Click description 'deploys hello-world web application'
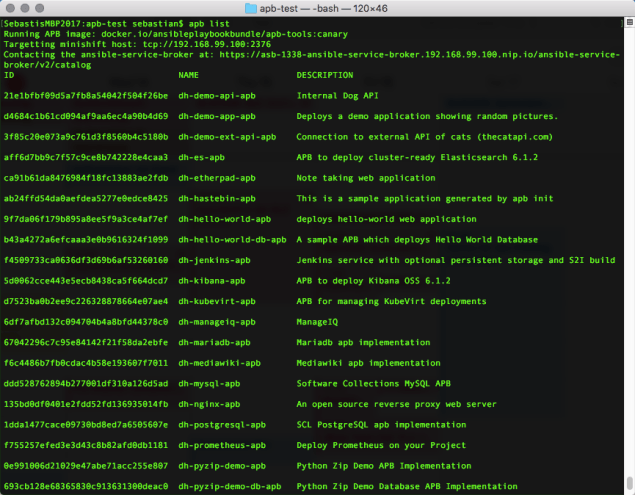This screenshot has height=495, width=635. pos(386,219)
